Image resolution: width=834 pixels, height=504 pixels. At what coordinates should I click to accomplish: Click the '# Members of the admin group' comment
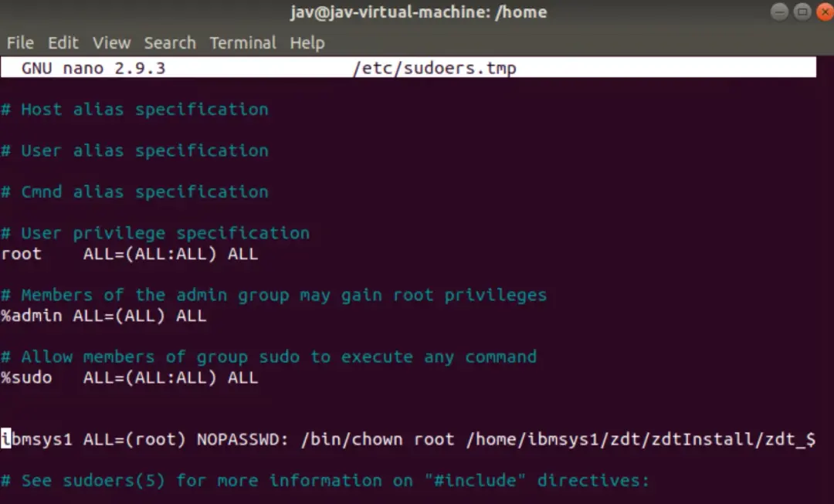point(274,296)
